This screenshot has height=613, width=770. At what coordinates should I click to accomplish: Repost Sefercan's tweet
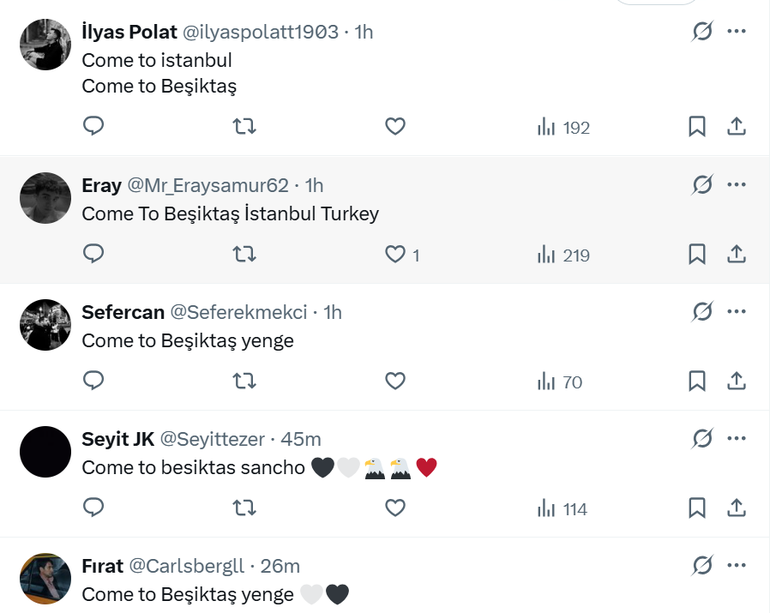coord(243,381)
